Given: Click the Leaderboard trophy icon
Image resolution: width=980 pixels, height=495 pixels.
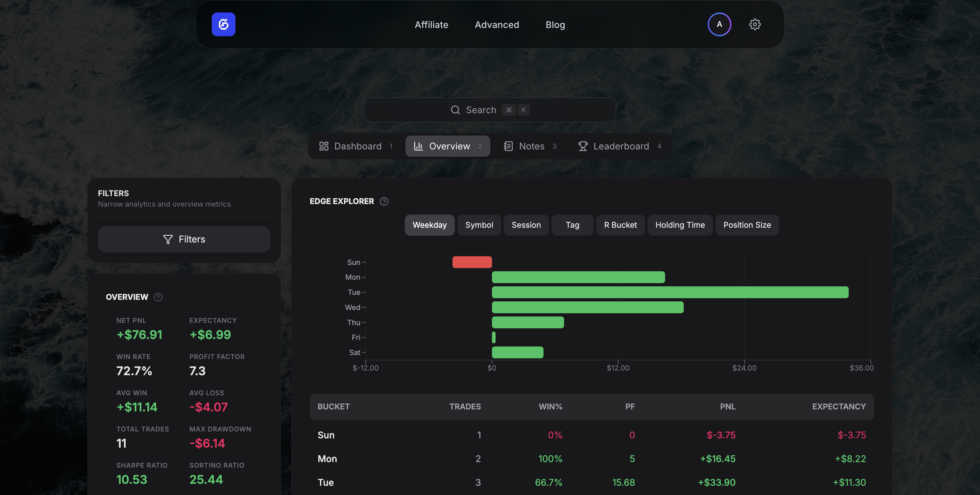Looking at the screenshot, I should (582, 146).
